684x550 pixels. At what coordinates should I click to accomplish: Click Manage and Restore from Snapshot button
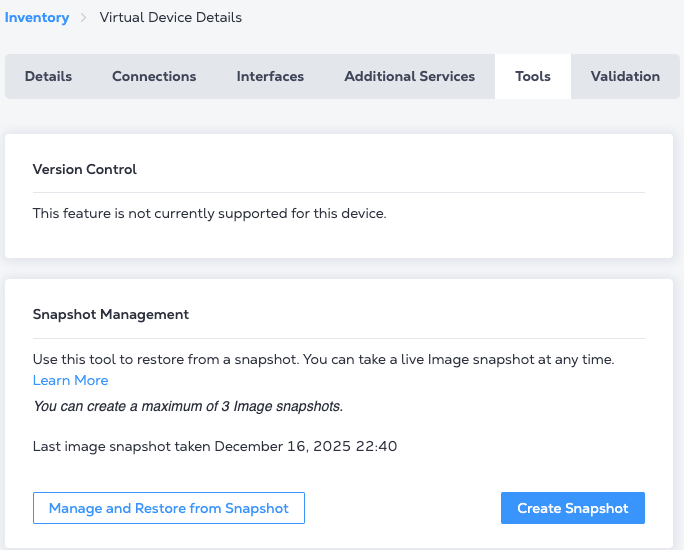[169, 508]
